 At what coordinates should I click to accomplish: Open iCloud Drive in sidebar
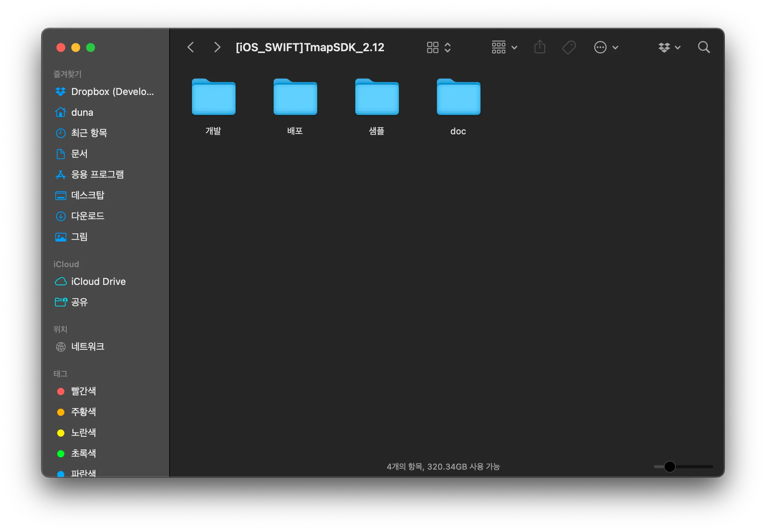click(x=98, y=282)
